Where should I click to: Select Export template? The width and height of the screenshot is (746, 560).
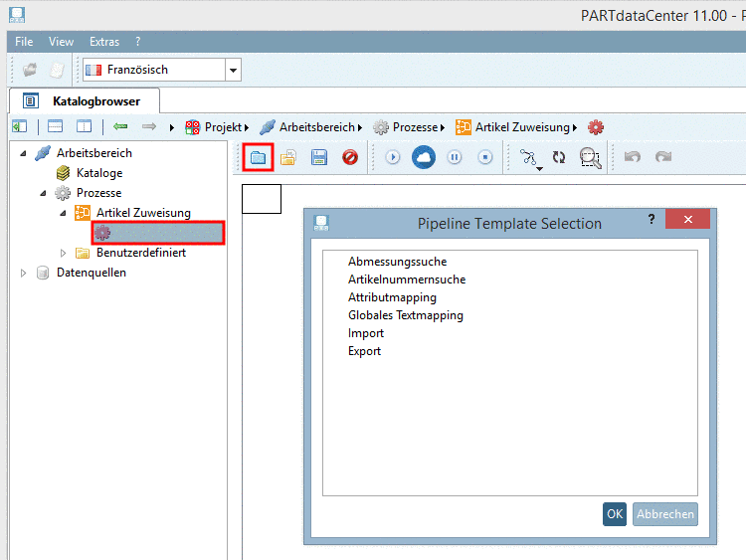click(x=364, y=351)
